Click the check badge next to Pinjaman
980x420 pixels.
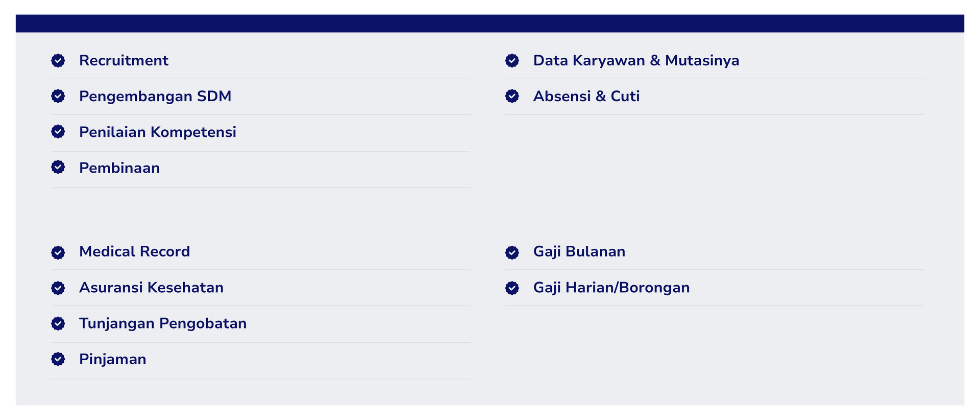point(58,359)
